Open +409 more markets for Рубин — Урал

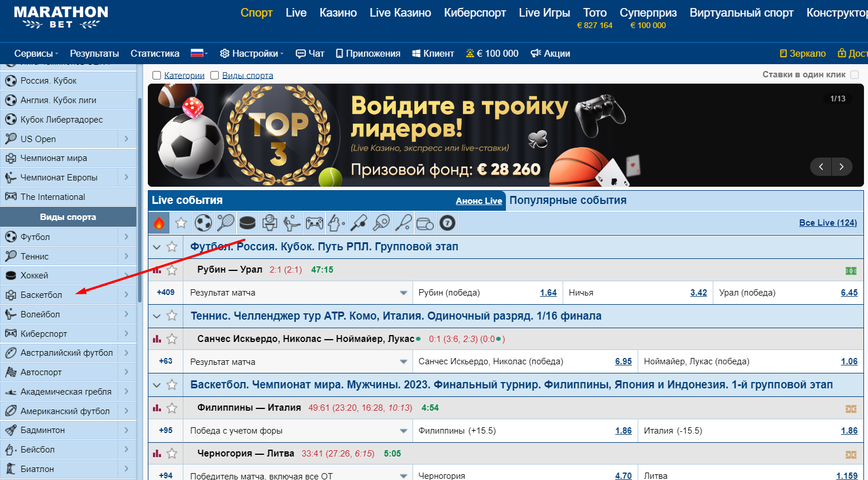coord(166,292)
